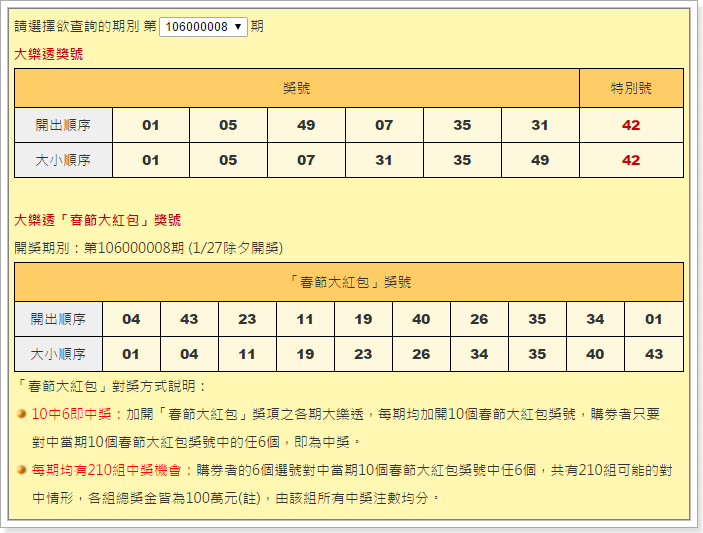Click number 23 in 春節大紅包 開出順序 row
This screenshot has width=703, height=533.
247,319
